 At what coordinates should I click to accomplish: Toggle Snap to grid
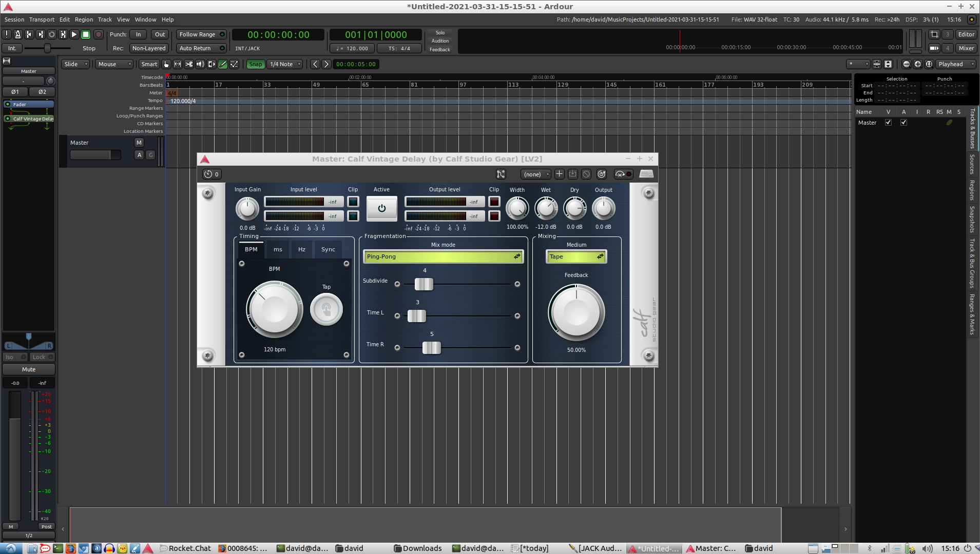tap(255, 64)
